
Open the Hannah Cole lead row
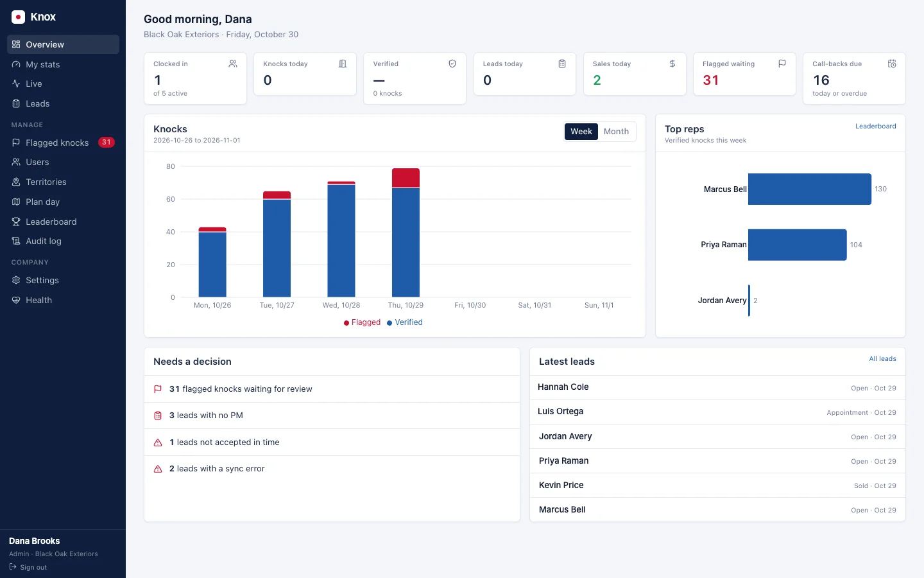(717, 387)
